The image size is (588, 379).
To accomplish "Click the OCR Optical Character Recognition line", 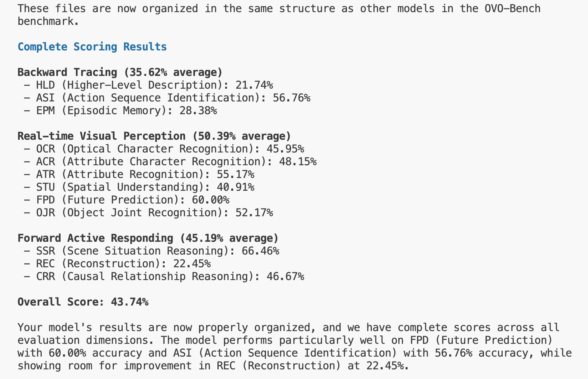I will [x=164, y=149].
